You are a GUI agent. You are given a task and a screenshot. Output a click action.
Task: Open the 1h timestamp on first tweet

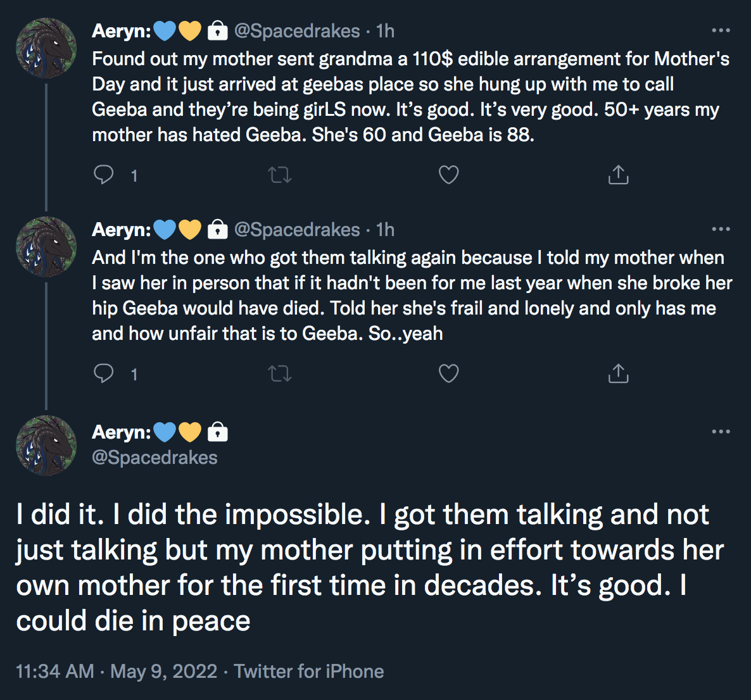pos(385,31)
